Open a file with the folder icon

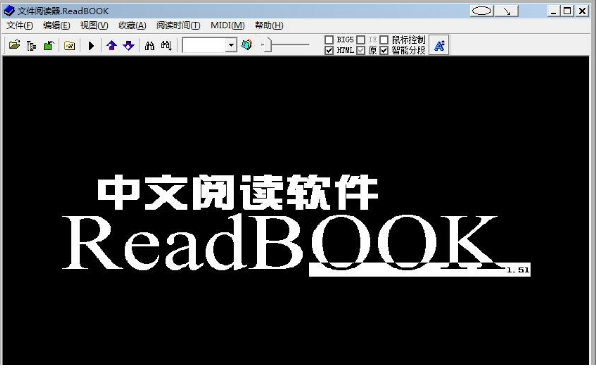[x=14, y=45]
